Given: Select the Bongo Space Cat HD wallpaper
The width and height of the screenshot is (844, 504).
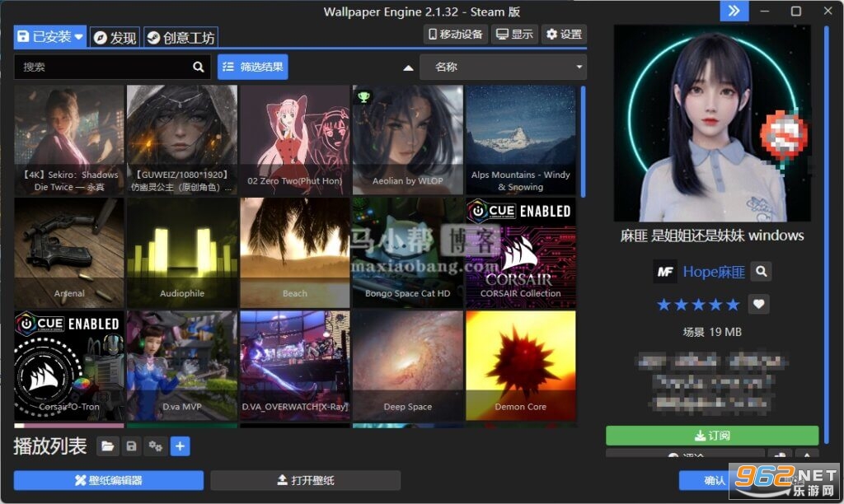Looking at the screenshot, I should (407, 252).
